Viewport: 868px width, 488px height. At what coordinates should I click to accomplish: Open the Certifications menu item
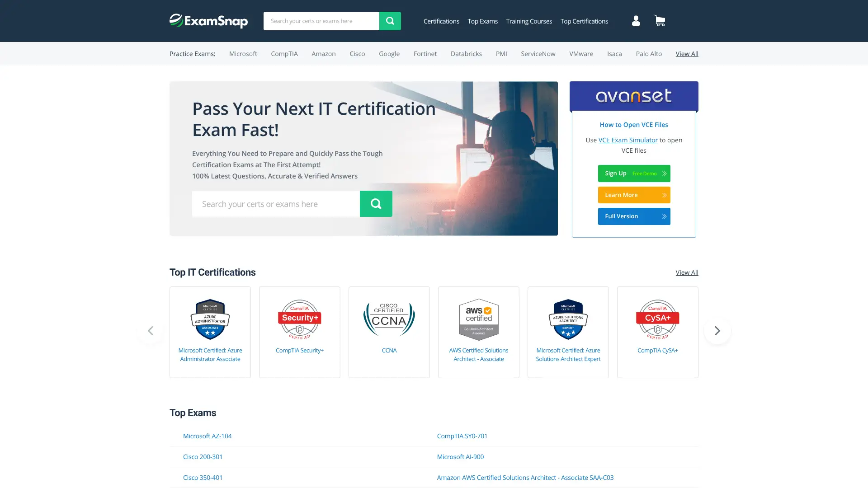441,21
